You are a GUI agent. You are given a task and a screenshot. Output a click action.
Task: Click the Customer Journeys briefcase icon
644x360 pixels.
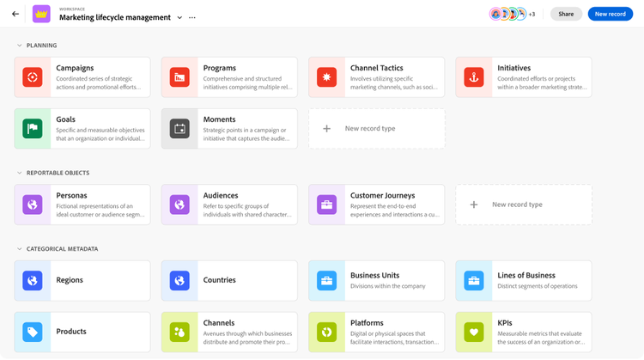point(326,204)
